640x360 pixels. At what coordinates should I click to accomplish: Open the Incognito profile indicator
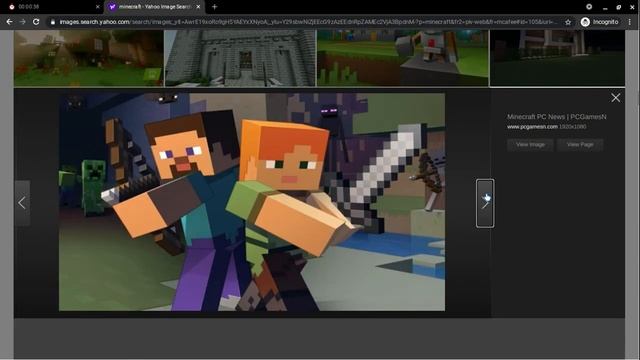pyautogui.click(x=600, y=22)
